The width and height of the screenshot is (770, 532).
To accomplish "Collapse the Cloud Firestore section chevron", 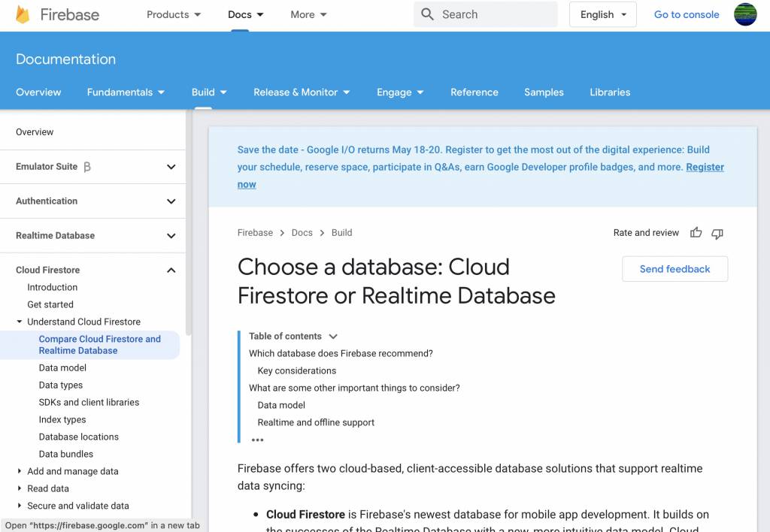I will coord(171,270).
